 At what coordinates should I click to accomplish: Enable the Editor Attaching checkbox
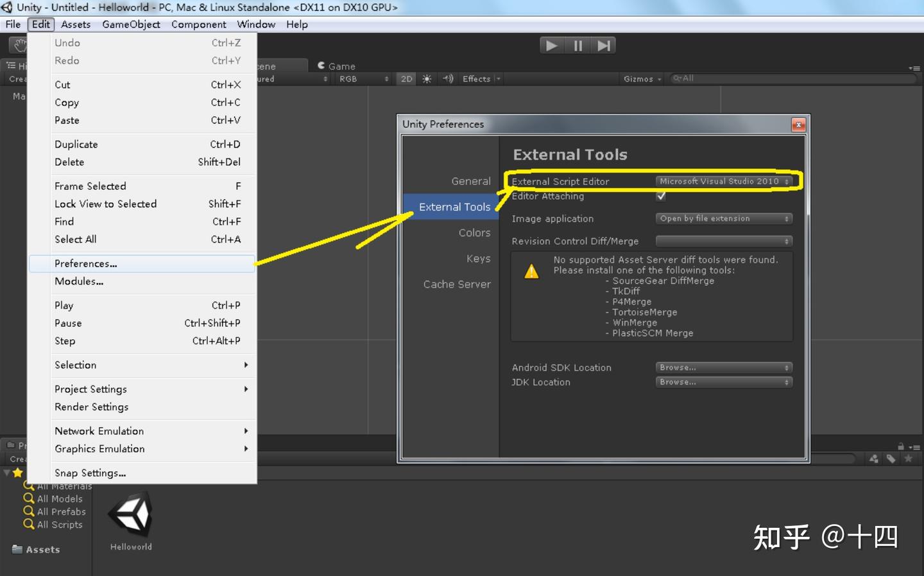(661, 196)
